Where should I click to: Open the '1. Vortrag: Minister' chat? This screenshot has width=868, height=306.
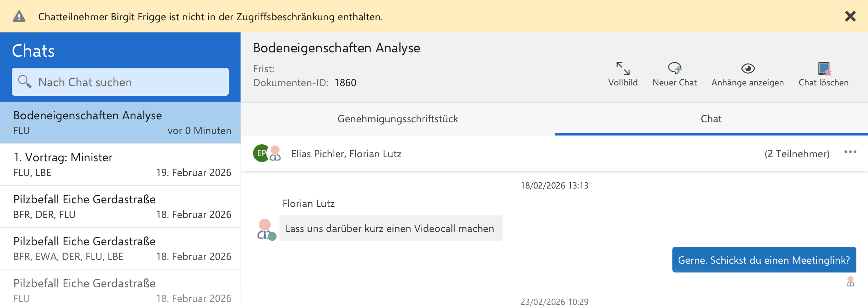[120, 165]
